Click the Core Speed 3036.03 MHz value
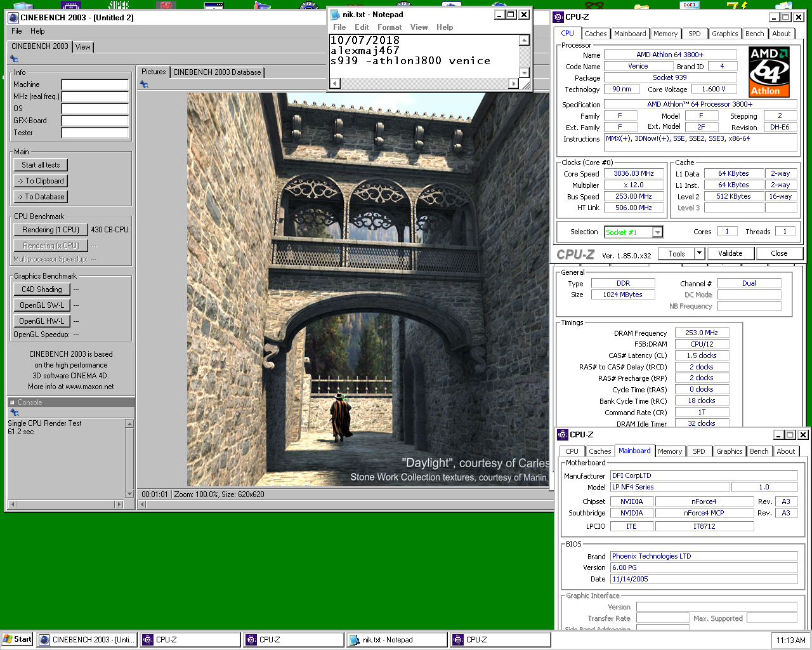Screen dimensions: 812x650 click(634, 173)
